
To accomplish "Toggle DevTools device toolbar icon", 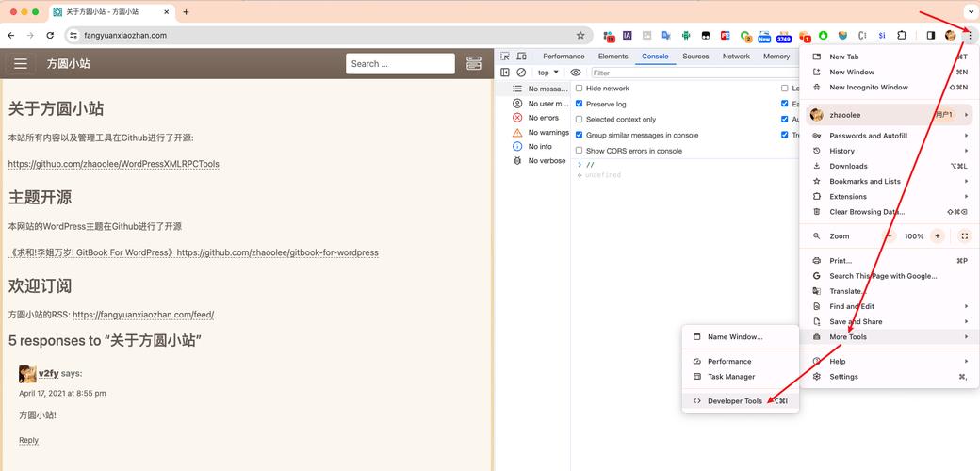I will point(521,57).
